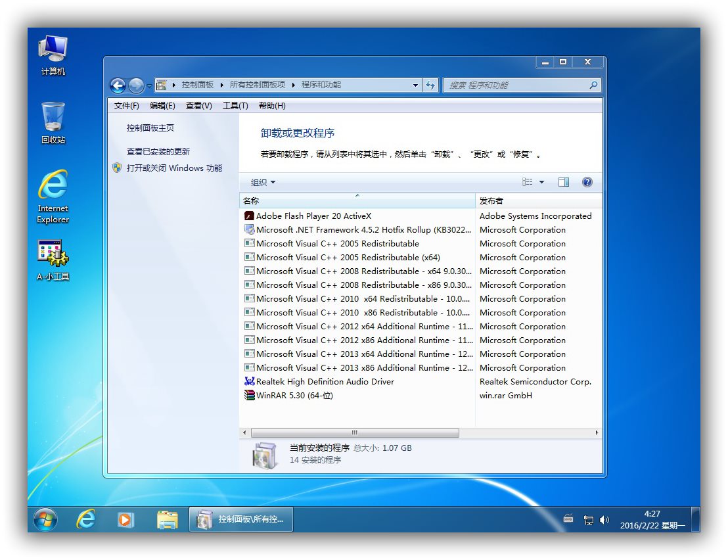The height and width of the screenshot is (560, 728).
Task: Click Realtek Semiconductor Corp. publisher cell
Action: 535,382
